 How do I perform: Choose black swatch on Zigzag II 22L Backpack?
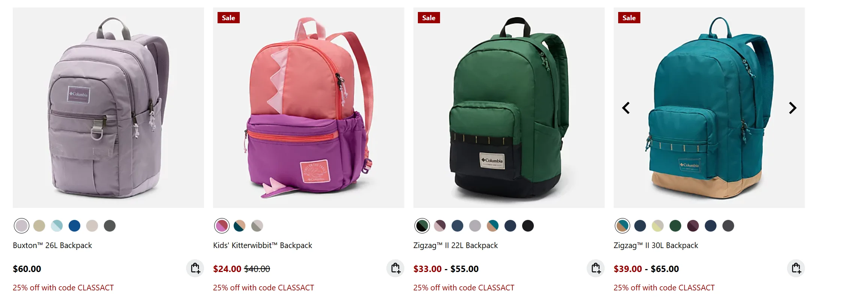528,226
